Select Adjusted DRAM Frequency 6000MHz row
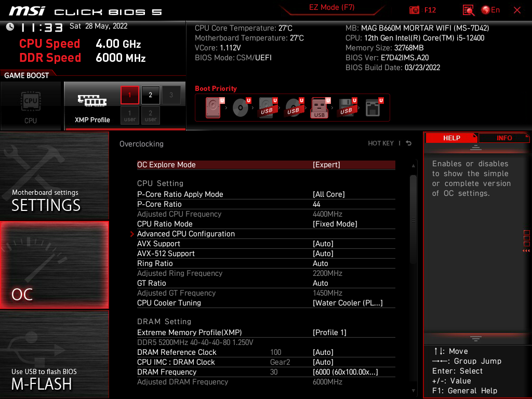This screenshot has height=399, width=532. click(x=266, y=382)
